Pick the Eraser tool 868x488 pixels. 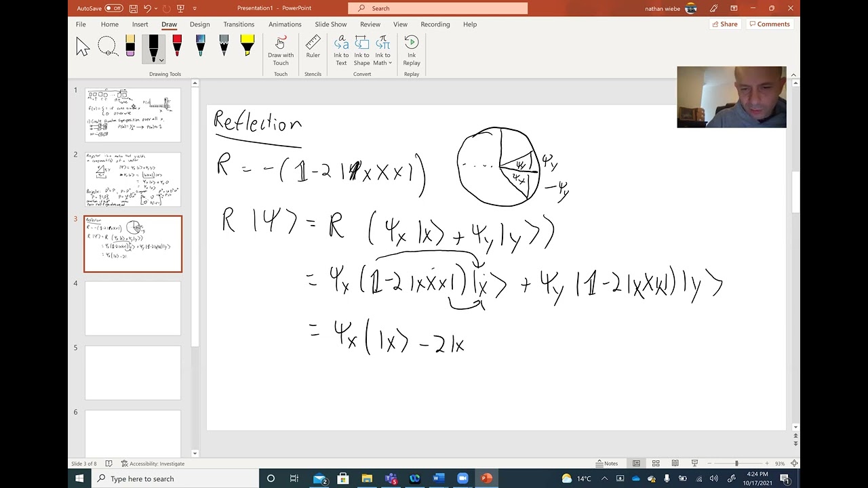(130, 47)
